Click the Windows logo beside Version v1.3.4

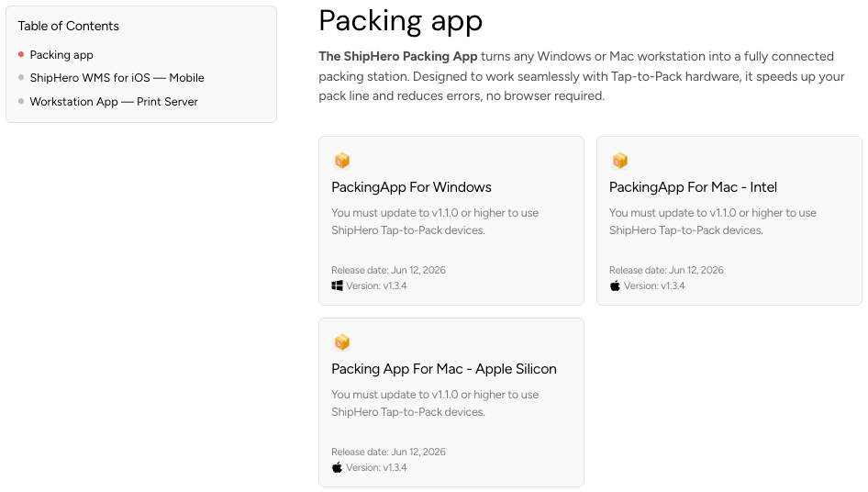coord(337,285)
